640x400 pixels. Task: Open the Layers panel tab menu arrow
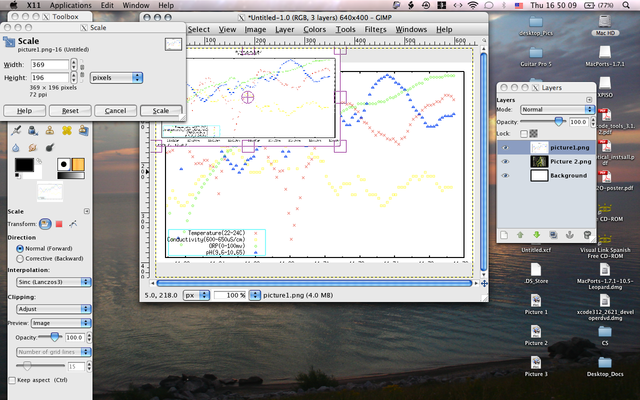point(589,100)
